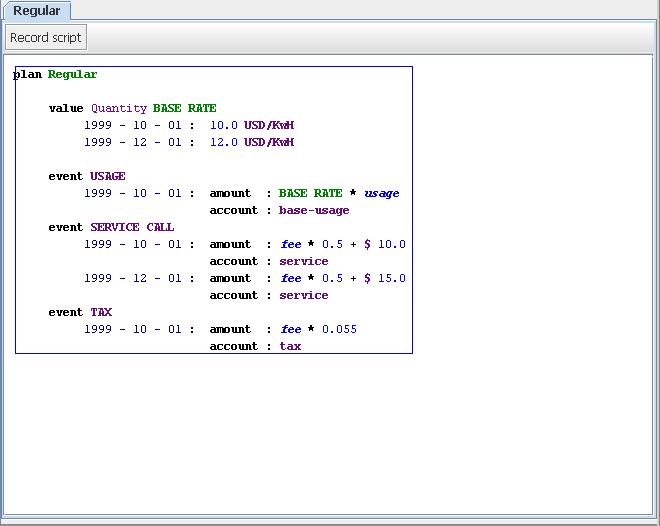Click the Record script button
The image size is (660, 526).
tap(45, 38)
